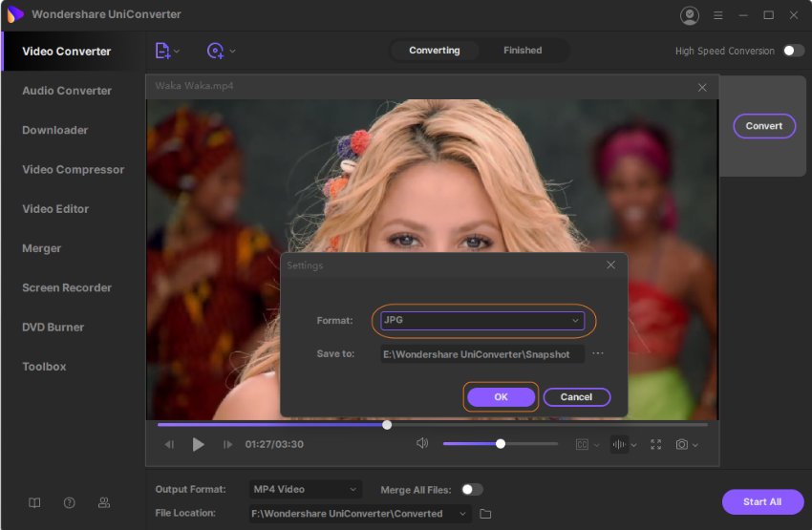Switch to the Converting tab
The image size is (812, 530).
coord(434,51)
